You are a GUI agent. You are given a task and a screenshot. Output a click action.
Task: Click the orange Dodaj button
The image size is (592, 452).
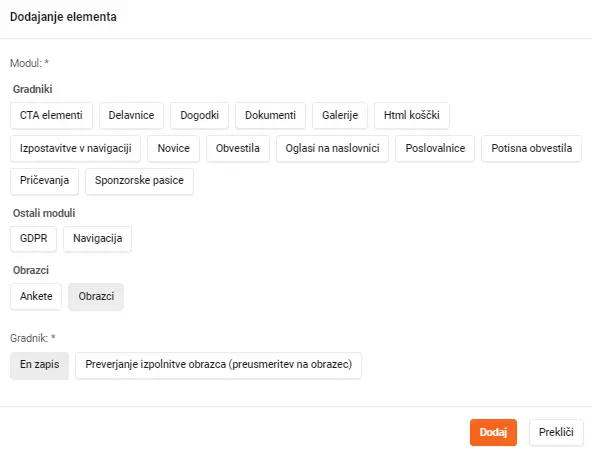pos(493,432)
